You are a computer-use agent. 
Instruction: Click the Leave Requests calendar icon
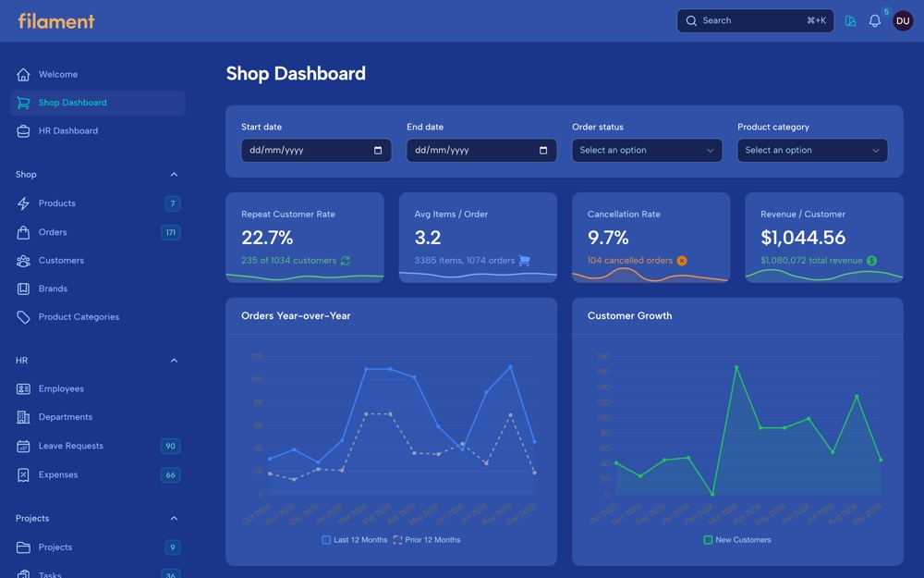tap(23, 446)
